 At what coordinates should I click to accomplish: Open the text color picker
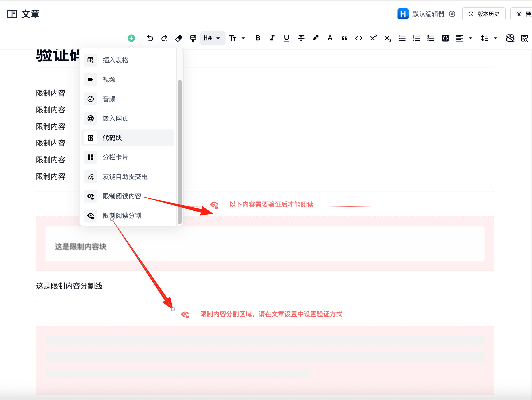(330, 38)
